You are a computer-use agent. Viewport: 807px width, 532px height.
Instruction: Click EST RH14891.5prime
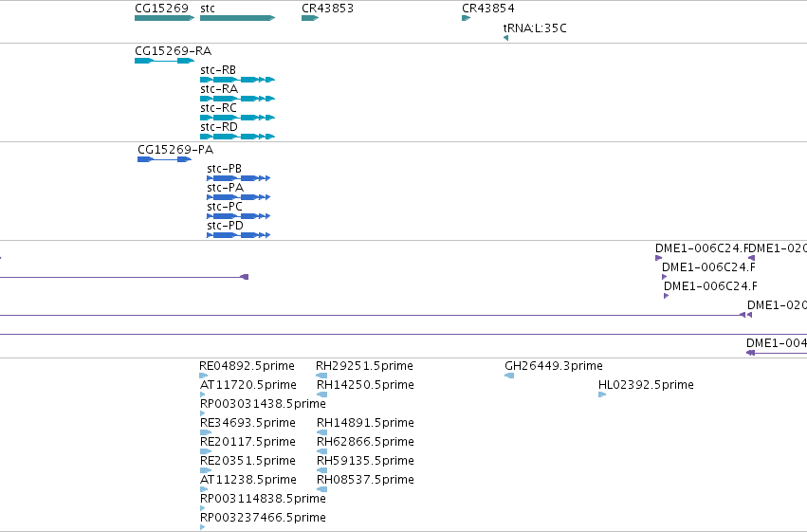[x=321, y=432]
